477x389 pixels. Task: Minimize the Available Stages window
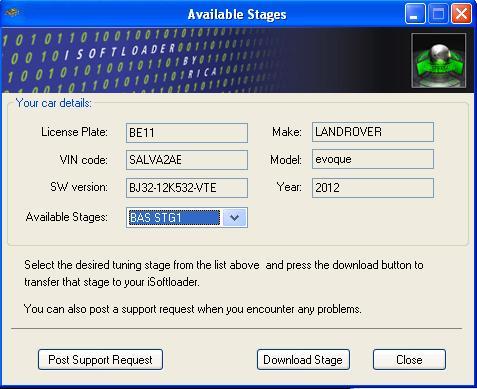coord(415,14)
